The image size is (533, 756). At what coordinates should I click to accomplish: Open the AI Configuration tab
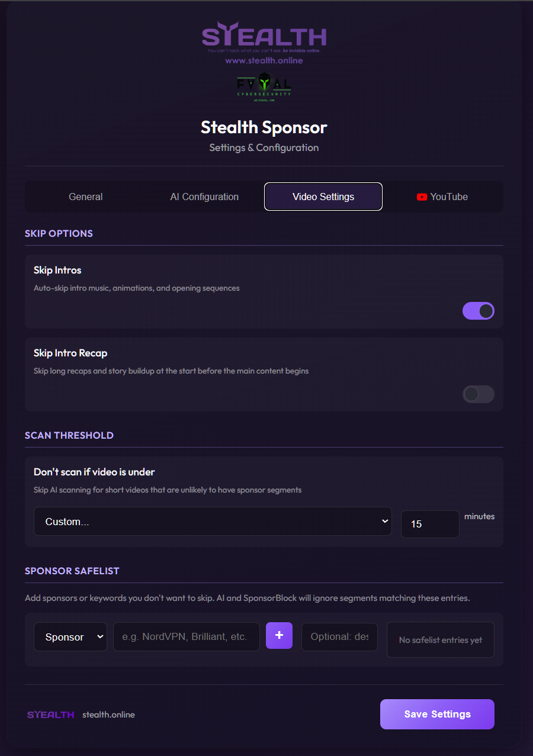click(x=204, y=197)
